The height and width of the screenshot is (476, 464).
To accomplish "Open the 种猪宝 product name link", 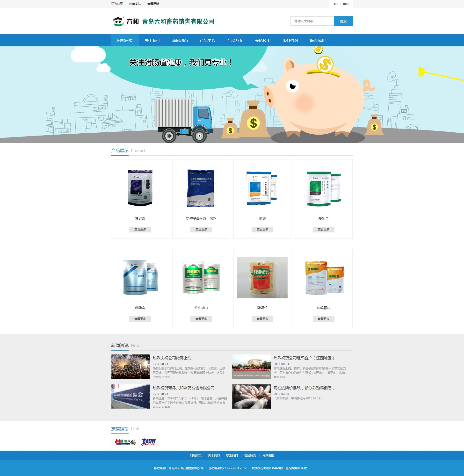I will click(140, 308).
